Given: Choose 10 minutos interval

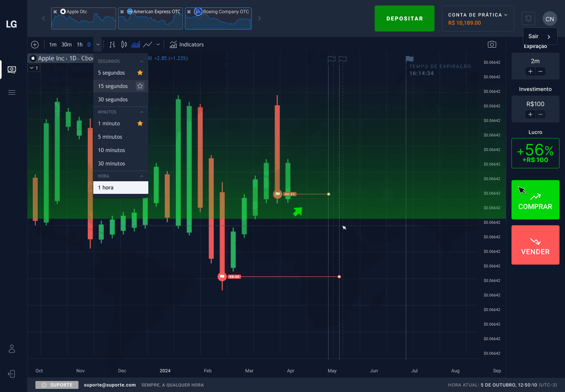Looking at the screenshot, I should (x=121, y=150).
